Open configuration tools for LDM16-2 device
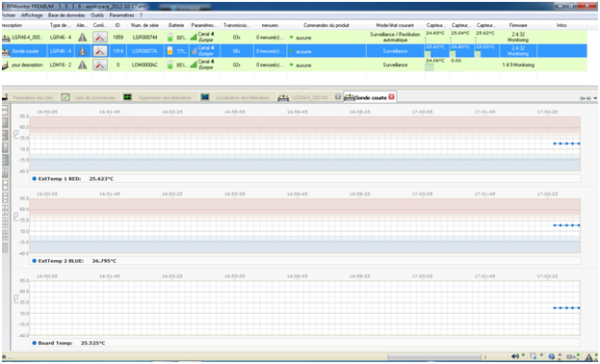The image size is (600, 364). [100, 65]
